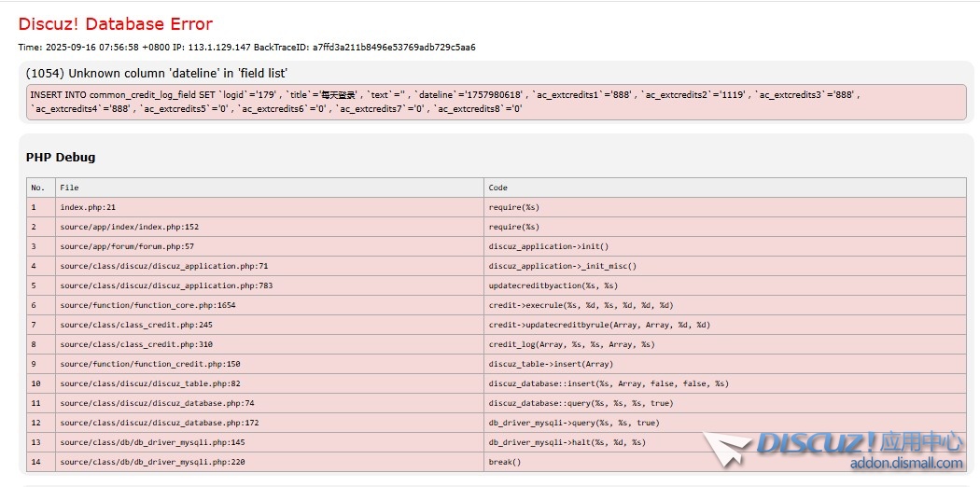
Task: Select the index.php:21 file entry
Action: coord(88,207)
